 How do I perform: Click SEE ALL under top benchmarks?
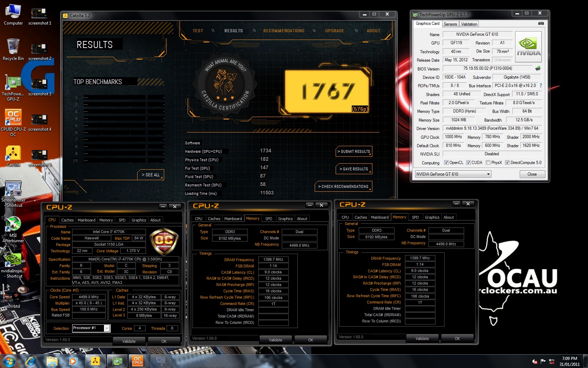point(150,175)
